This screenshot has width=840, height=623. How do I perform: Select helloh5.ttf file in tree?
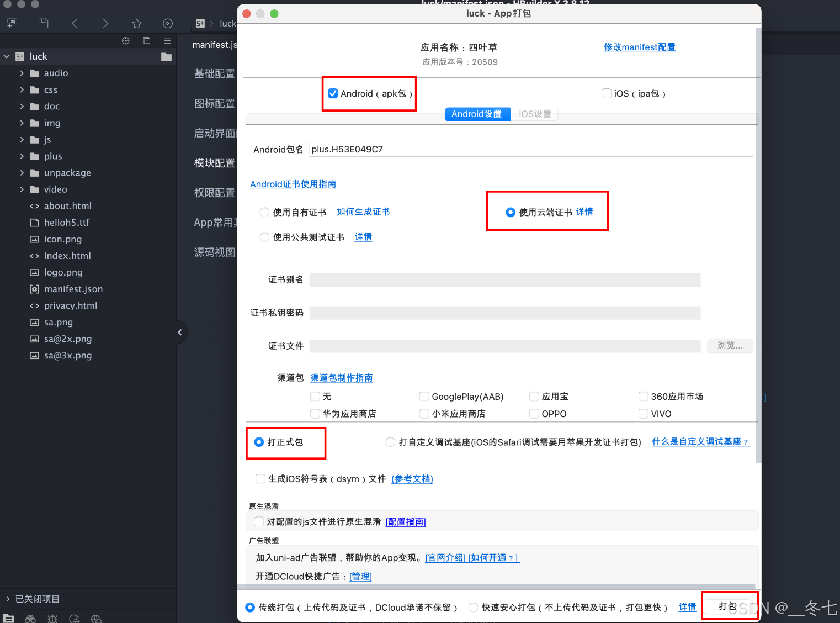click(66, 223)
